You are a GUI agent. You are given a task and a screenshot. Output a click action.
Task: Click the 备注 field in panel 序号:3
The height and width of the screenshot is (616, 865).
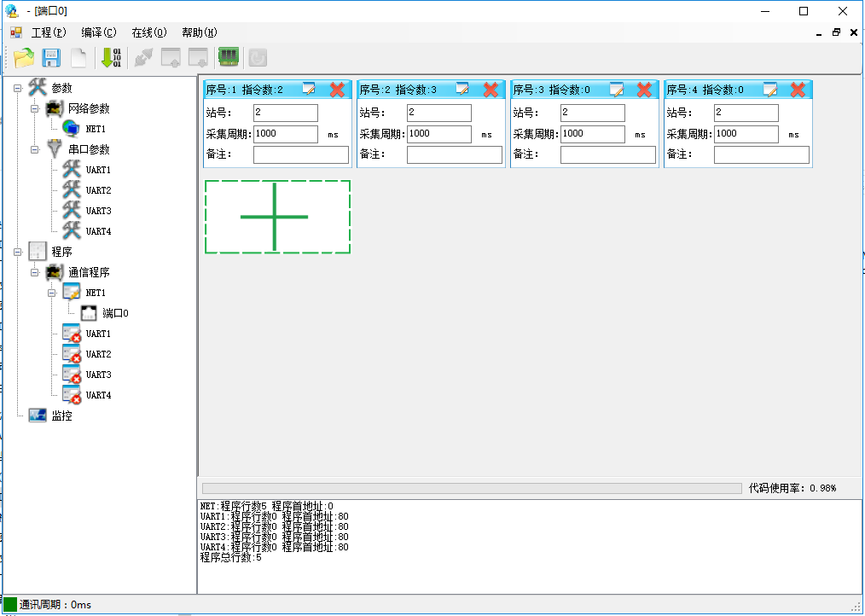click(607, 154)
